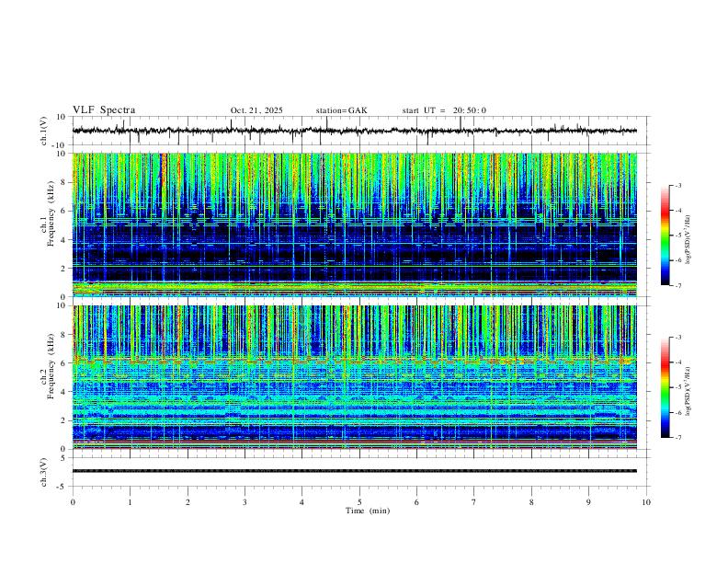The width and height of the screenshot is (728, 563).
Task: Click time axis tick label '3'
Action: [x=245, y=502]
